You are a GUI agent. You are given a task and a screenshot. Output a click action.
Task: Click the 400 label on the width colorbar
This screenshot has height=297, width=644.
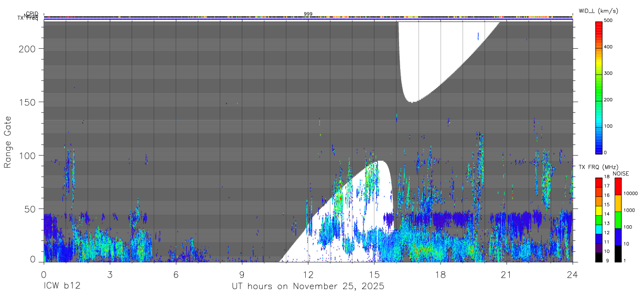pos(609,47)
